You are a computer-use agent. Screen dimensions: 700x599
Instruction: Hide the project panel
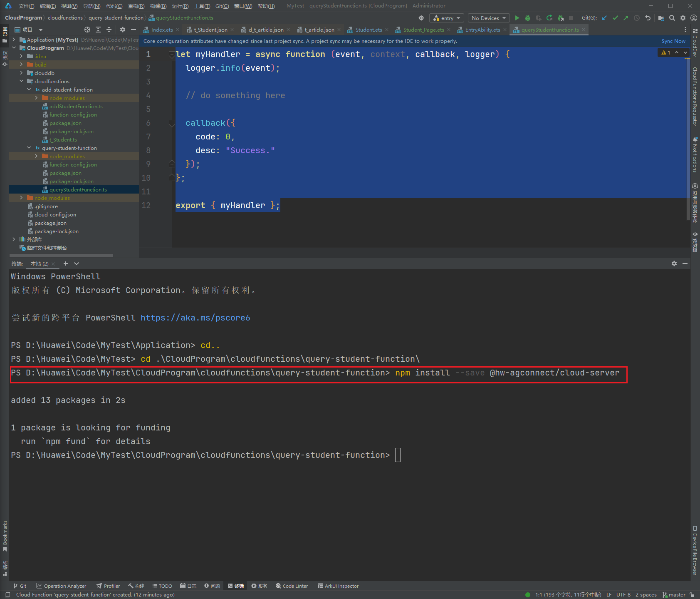click(134, 30)
